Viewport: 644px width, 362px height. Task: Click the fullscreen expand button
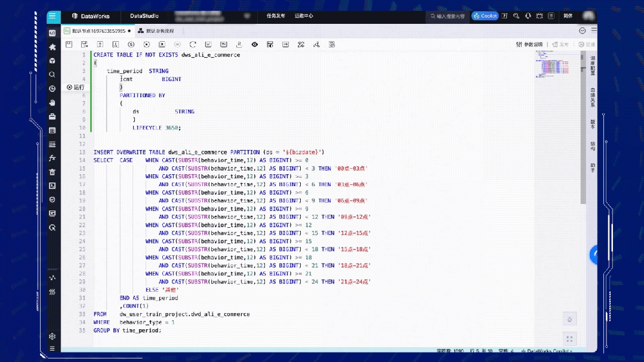click(569, 339)
